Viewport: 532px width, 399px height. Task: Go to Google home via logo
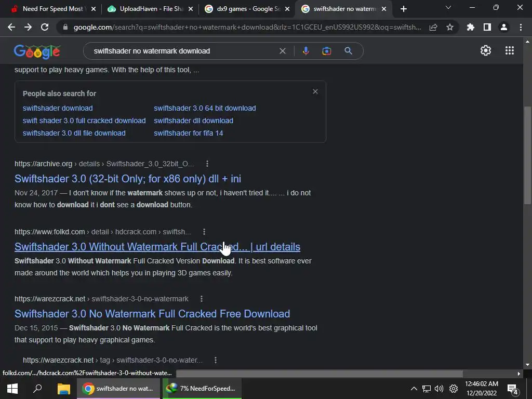point(37,51)
